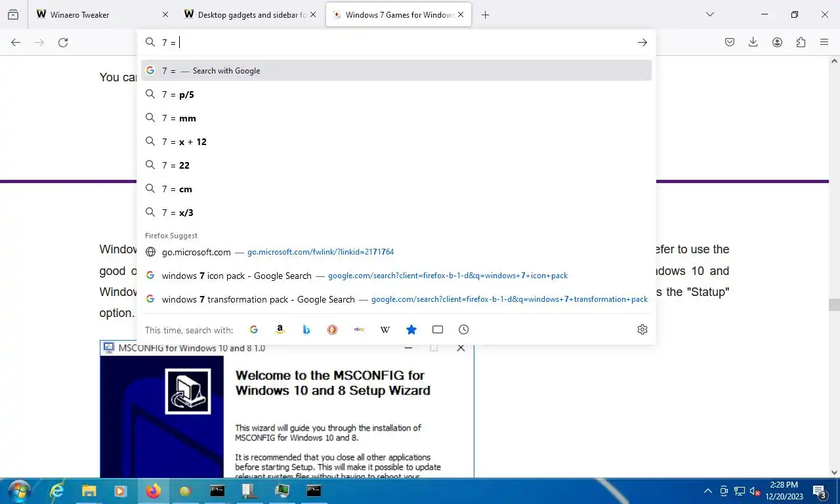
Task: Open notification center with 3 alerts
Action: coord(820,491)
